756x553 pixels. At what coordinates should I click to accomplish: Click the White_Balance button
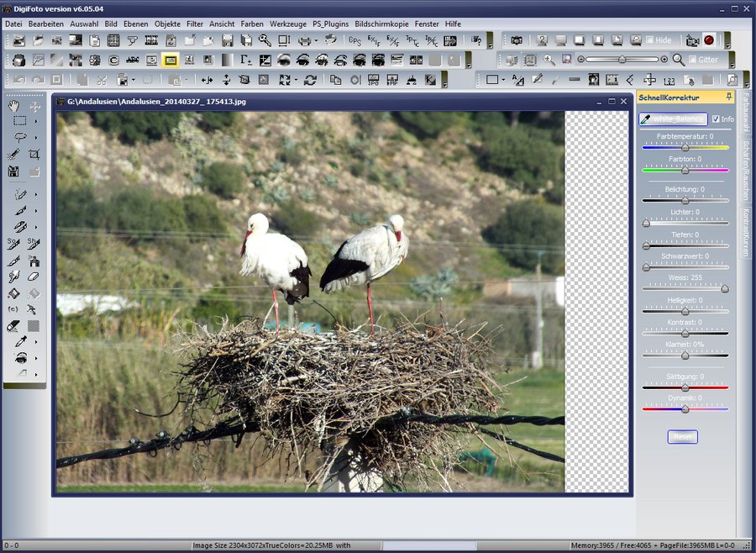(673, 119)
